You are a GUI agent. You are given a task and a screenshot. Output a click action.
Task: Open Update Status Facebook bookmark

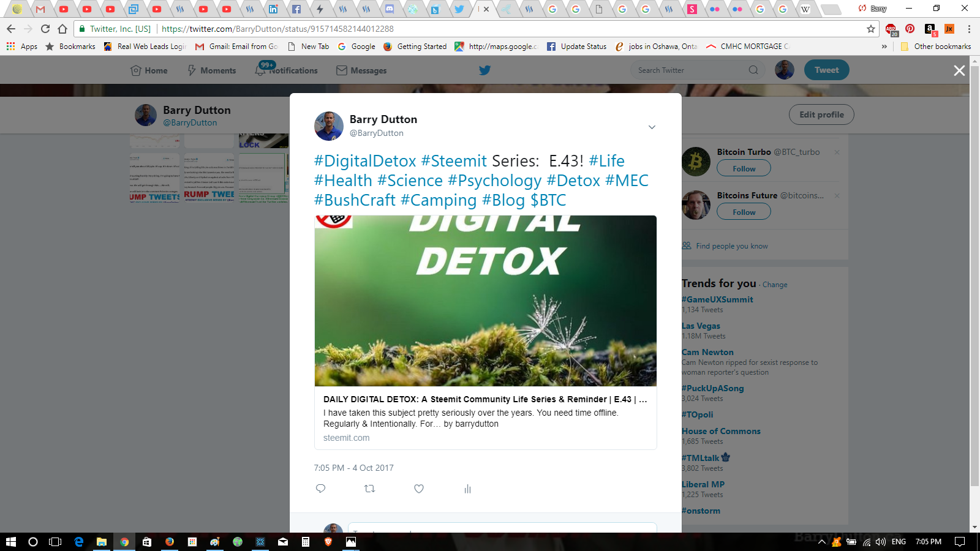[576, 47]
